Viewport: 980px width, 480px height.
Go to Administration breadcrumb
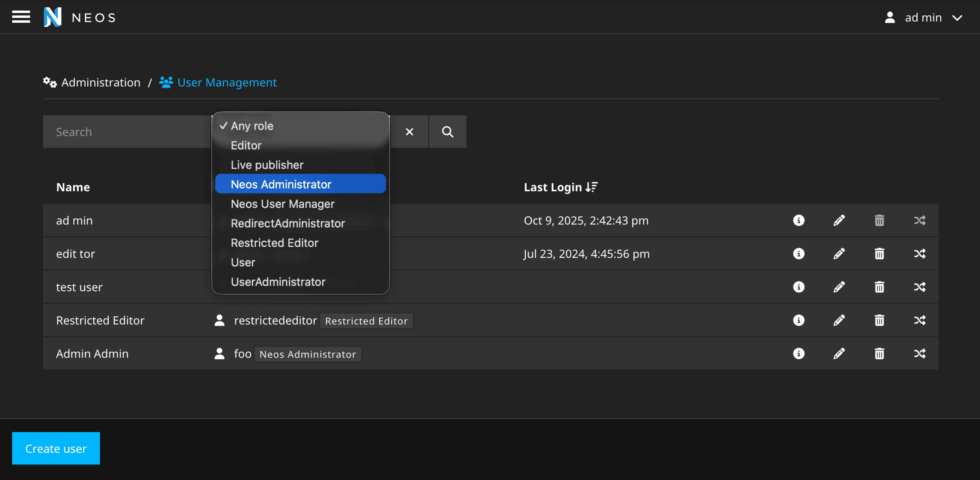tap(100, 82)
